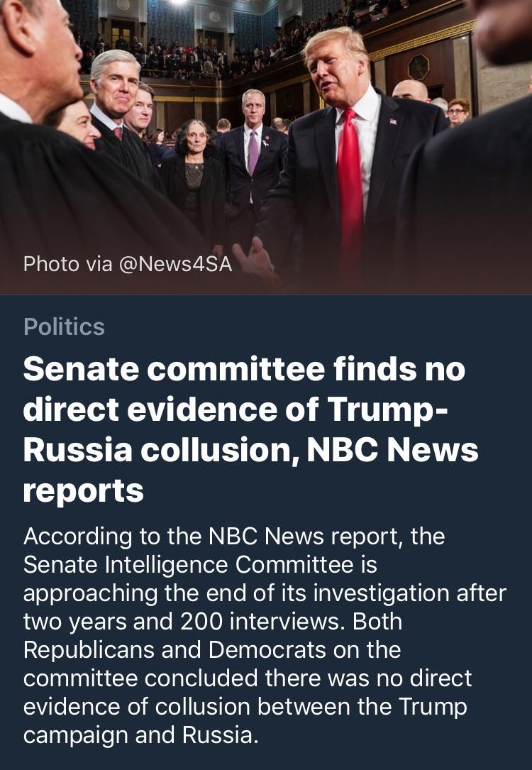The width and height of the screenshot is (532, 770).
Task: Tap "campaign and Russia." closing line
Action: pyautogui.click(x=140, y=736)
